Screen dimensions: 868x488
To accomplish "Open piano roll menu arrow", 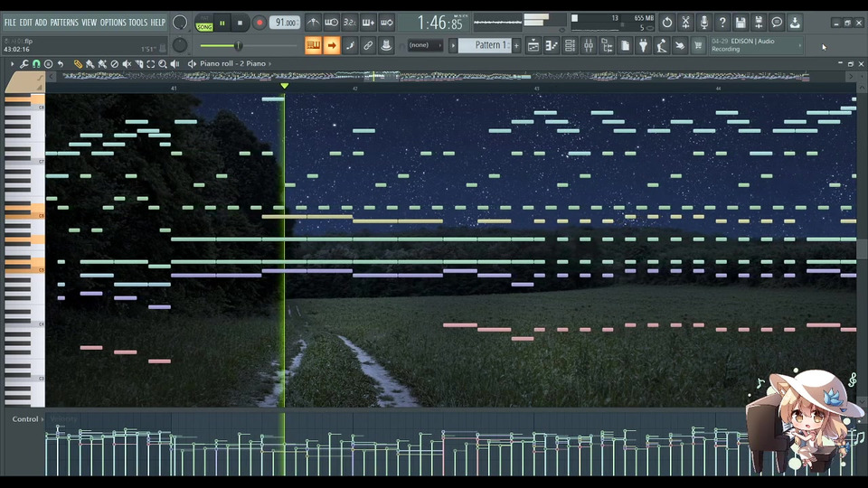I will tap(12, 64).
